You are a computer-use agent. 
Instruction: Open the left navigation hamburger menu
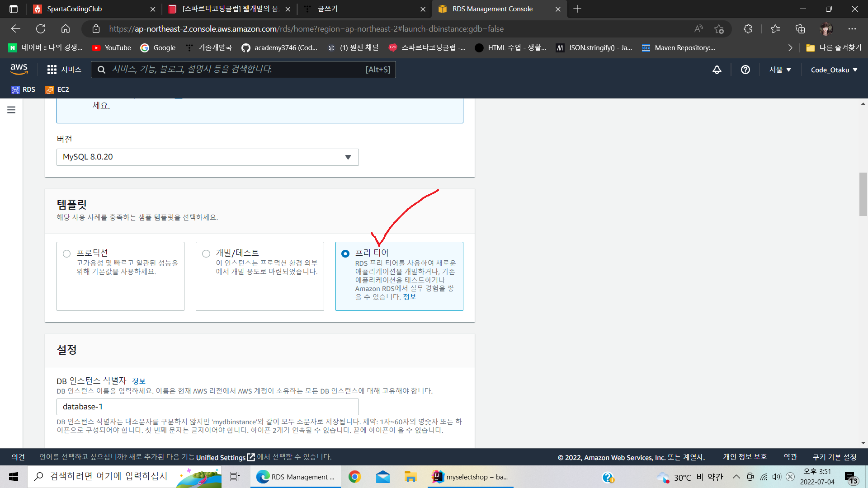(x=11, y=110)
